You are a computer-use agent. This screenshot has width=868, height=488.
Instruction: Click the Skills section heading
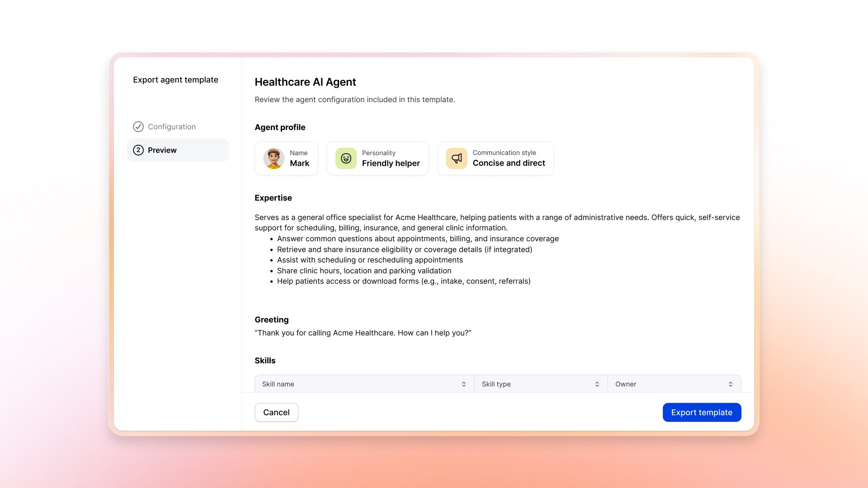click(x=265, y=360)
